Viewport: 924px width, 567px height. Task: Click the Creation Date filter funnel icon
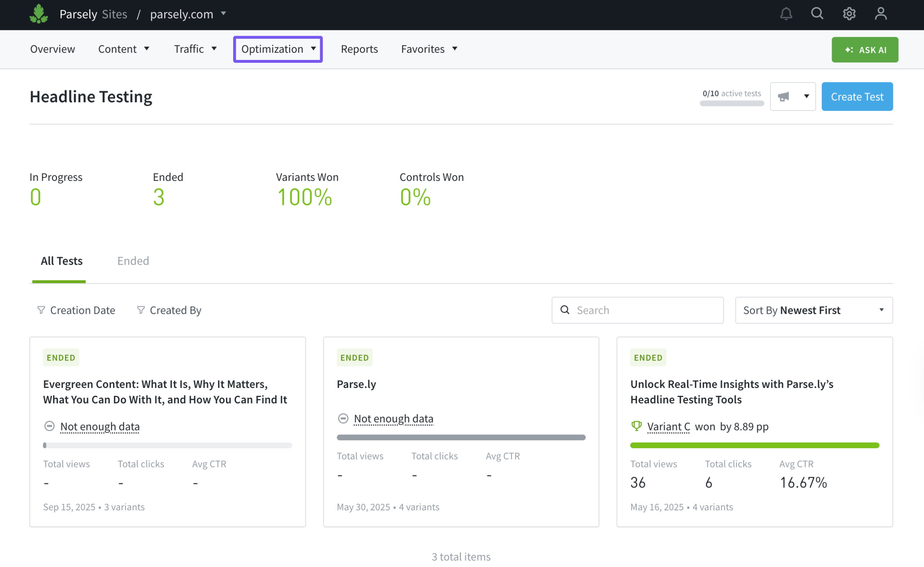click(x=41, y=310)
